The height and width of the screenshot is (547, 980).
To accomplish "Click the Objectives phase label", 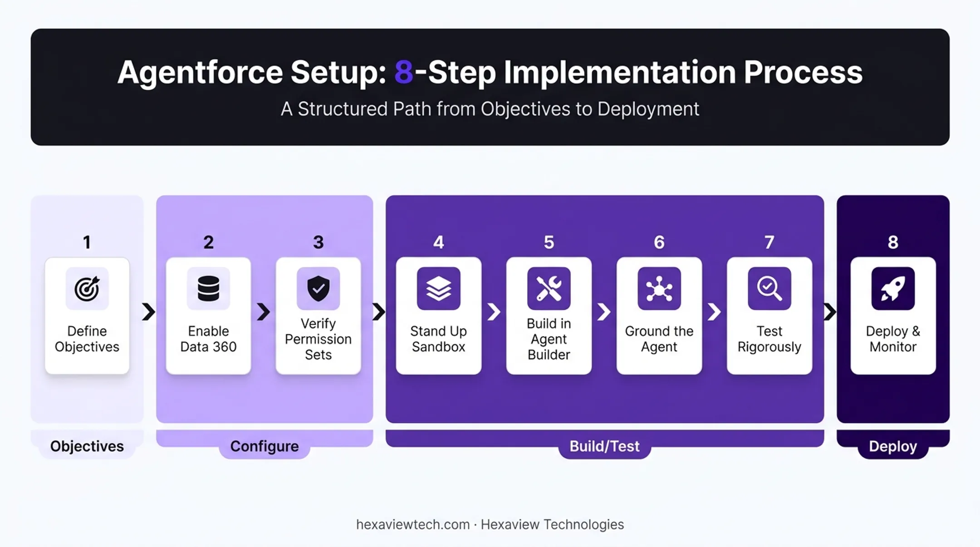I will pyautogui.click(x=87, y=446).
